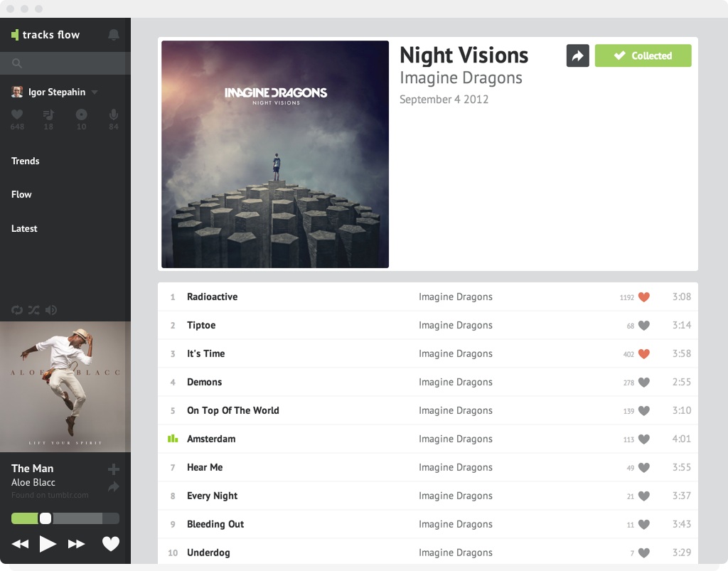Open the Flow section
The image size is (728, 571).
(x=21, y=194)
